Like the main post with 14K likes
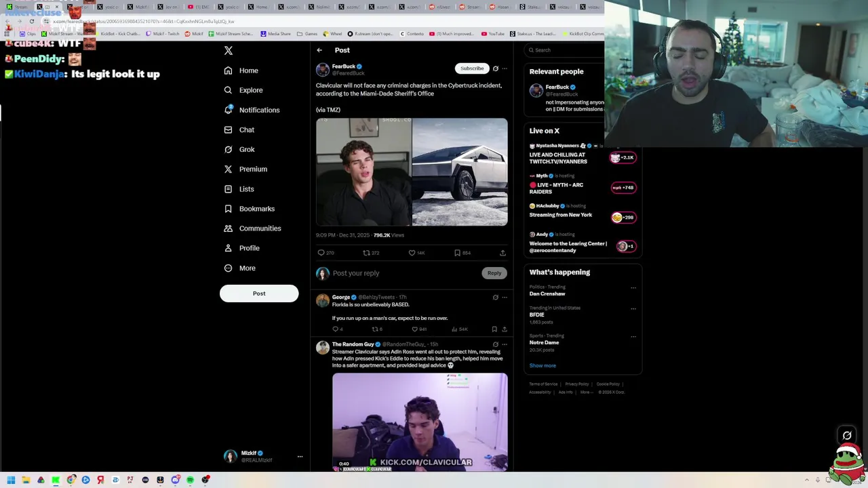Image resolution: width=868 pixels, height=488 pixels. (x=416, y=253)
